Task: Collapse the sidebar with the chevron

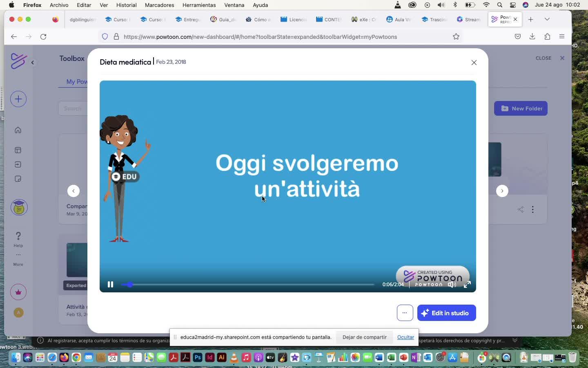Action: click(x=33, y=63)
